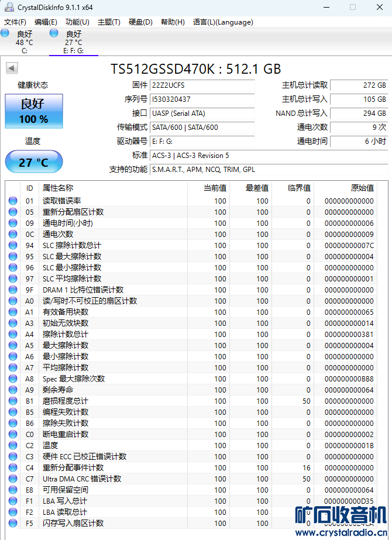This screenshot has height=540, width=392.
Task: Go to previous disk with left arrow
Action: click(12, 68)
